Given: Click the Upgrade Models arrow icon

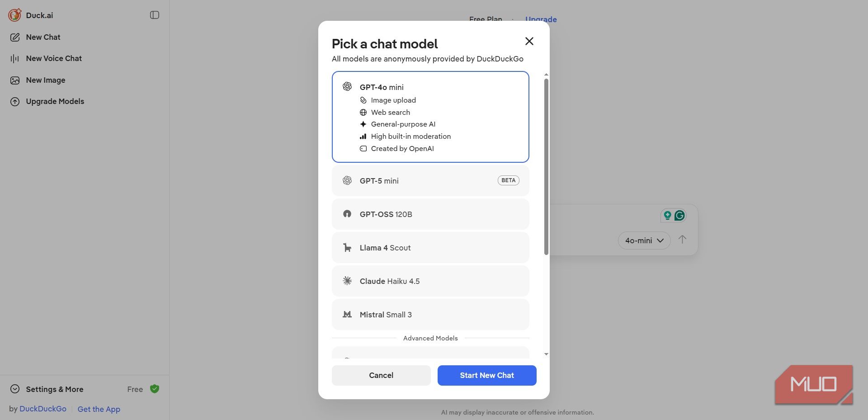Looking at the screenshot, I should coord(15,101).
